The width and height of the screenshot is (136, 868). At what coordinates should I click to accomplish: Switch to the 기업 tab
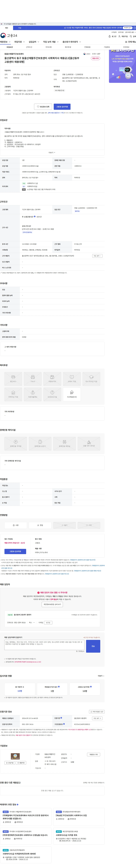pyautogui.click(x=20, y=28)
